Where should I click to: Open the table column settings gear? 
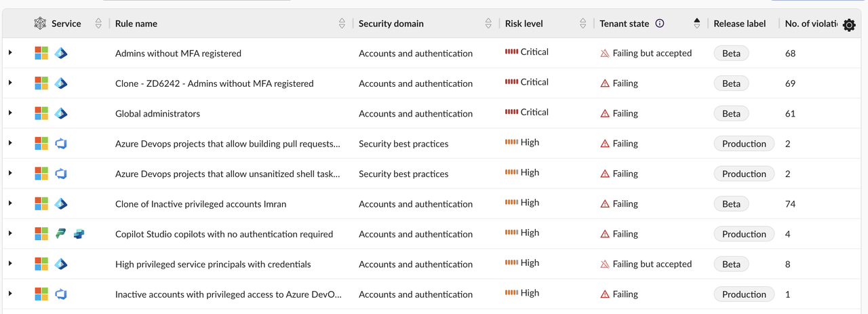pos(848,25)
